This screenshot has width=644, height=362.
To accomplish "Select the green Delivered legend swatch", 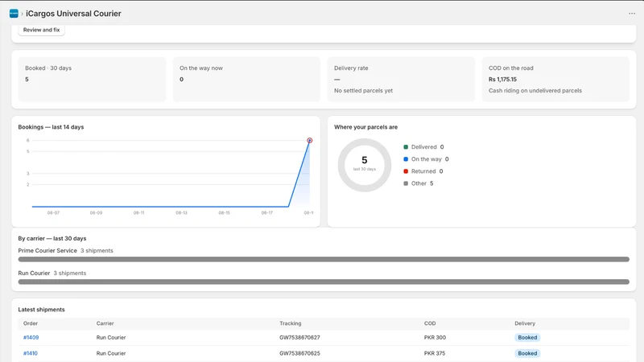I will tap(406, 147).
